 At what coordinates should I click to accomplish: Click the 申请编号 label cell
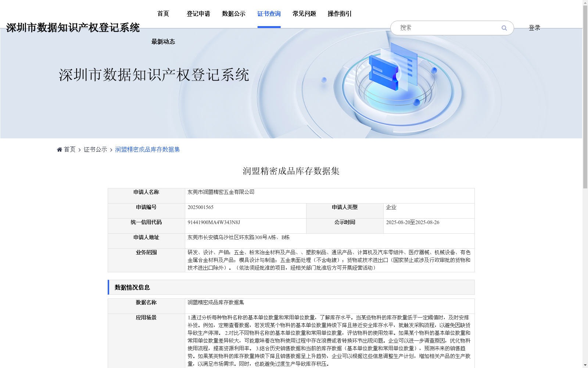[146, 211]
